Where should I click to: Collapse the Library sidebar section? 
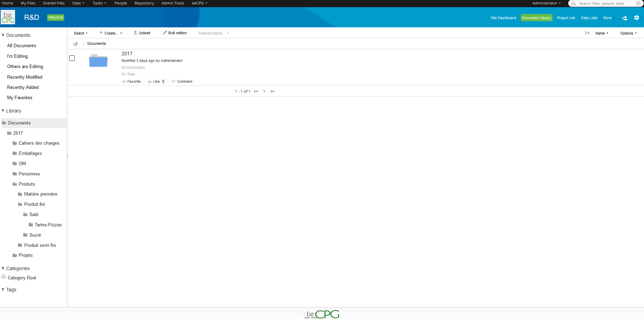3,111
